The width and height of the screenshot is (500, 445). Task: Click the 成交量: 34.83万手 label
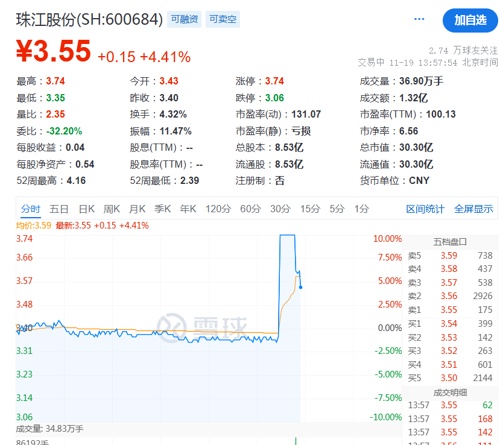coord(49,429)
